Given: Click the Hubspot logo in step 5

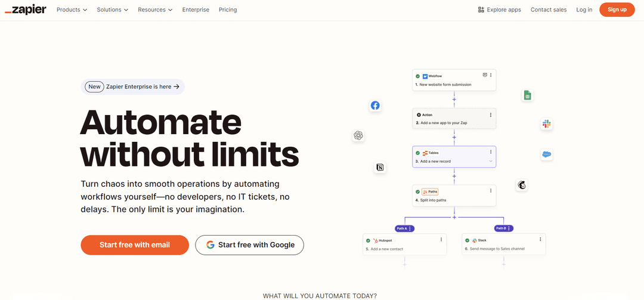Looking at the screenshot, I should tap(376, 240).
